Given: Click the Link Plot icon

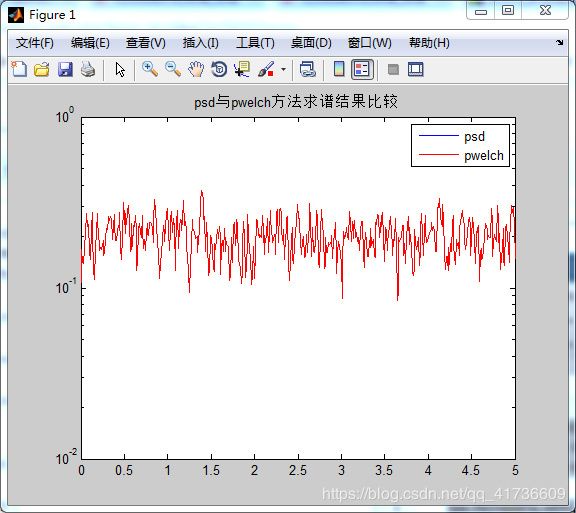Looking at the screenshot, I should coord(307,69).
